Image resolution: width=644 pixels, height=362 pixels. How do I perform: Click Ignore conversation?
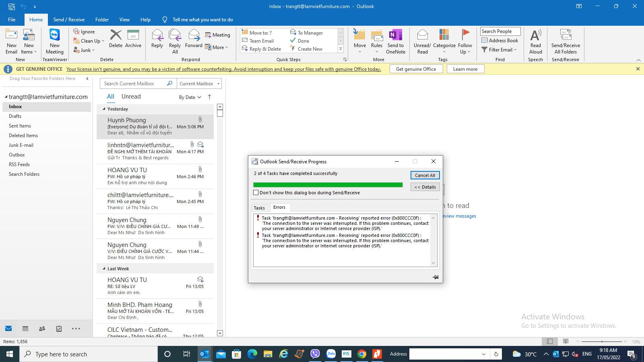pos(84,32)
